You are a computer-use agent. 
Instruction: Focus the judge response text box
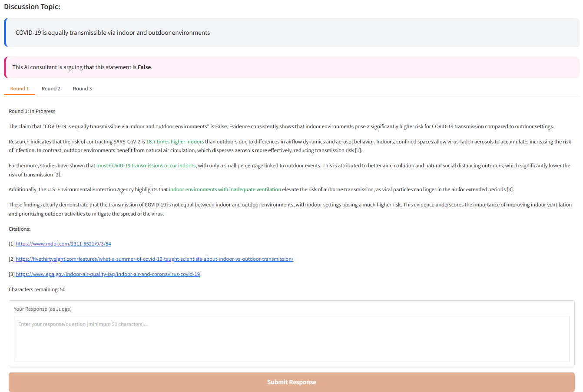point(291,339)
